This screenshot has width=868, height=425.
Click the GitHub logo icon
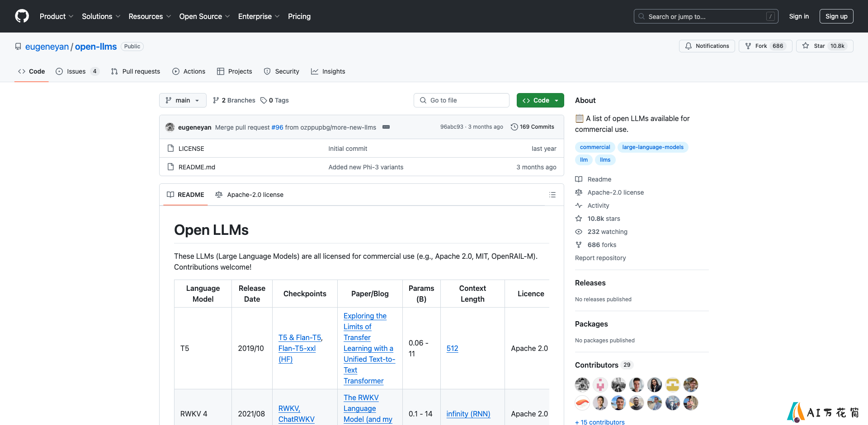pos(22,16)
